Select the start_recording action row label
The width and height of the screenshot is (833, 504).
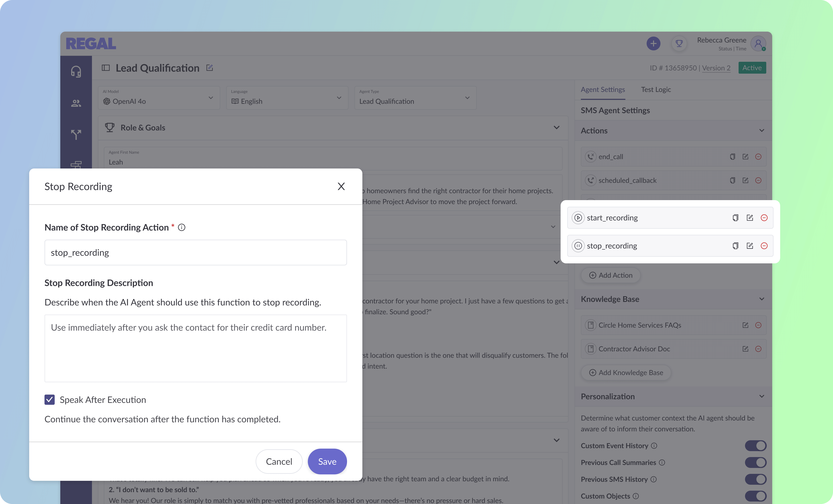(x=612, y=218)
